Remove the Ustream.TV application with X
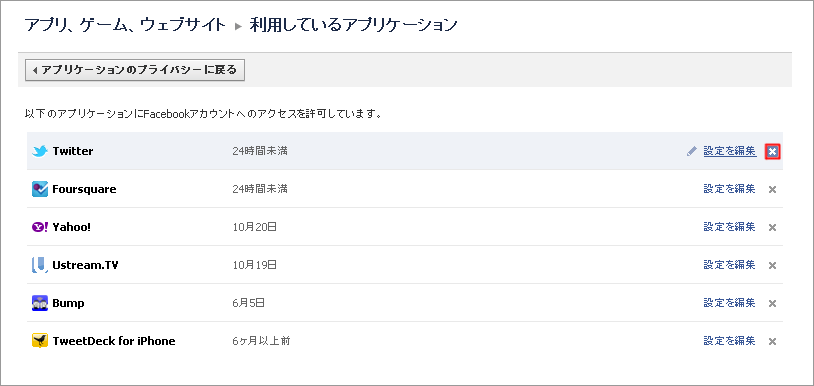The width and height of the screenshot is (814, 386). [772, 265]
